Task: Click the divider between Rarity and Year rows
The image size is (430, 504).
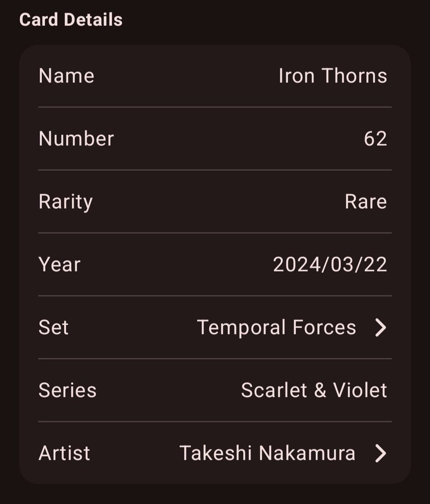Action: (215, 233)
